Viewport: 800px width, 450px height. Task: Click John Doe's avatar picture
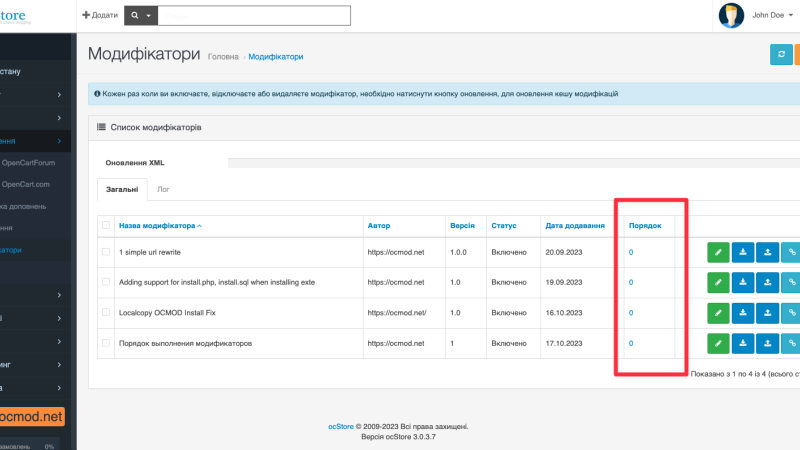731,15
